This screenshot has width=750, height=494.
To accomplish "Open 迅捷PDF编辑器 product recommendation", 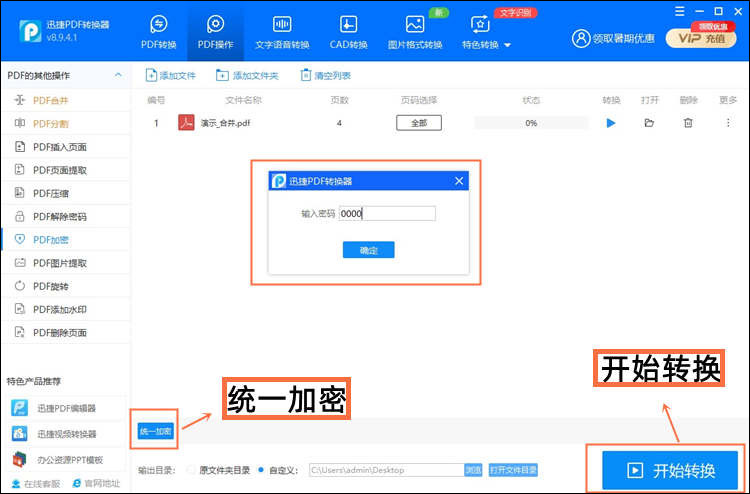I will pyautogui.click(x=66, y=408).
